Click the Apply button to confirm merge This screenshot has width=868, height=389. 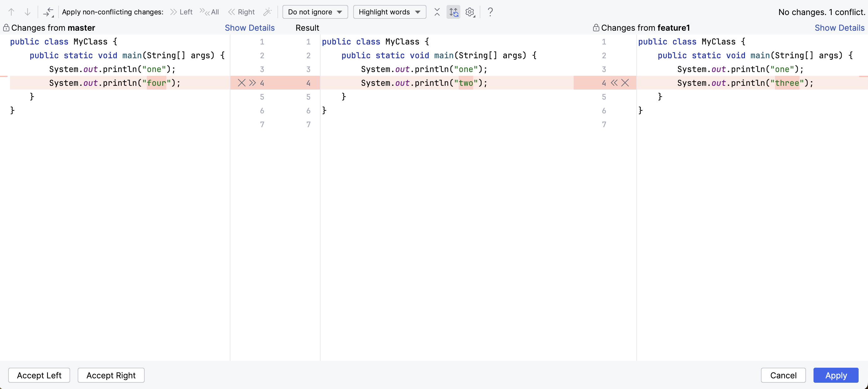click(836, 375)
